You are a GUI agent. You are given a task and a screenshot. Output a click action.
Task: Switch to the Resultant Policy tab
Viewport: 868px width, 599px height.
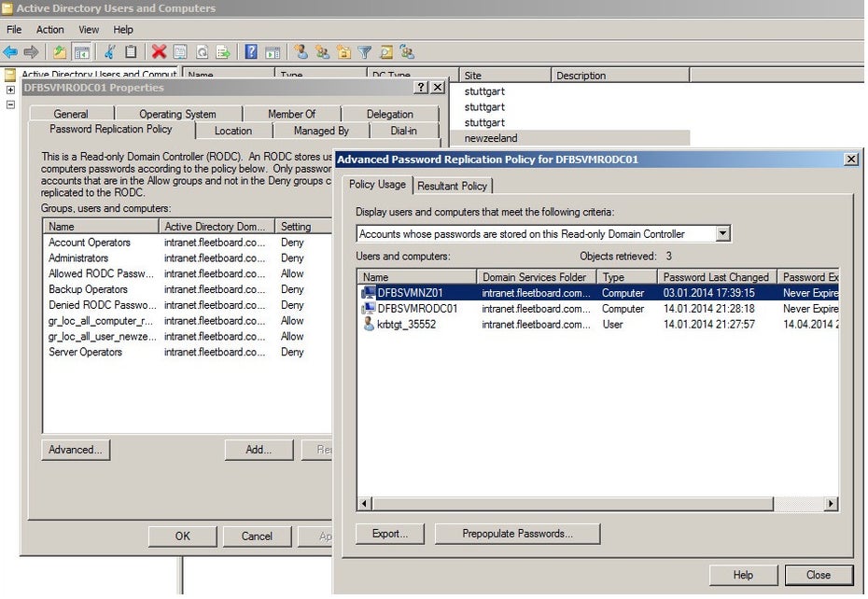pos(453,186)
